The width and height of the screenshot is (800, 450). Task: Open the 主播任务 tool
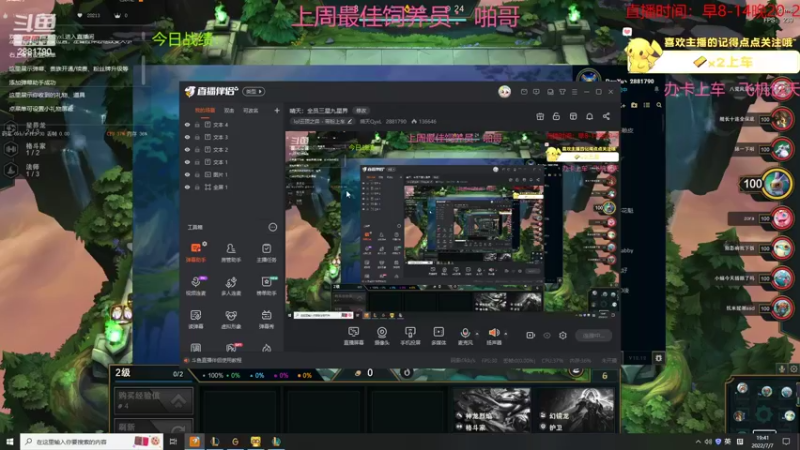tap(266, 253)
